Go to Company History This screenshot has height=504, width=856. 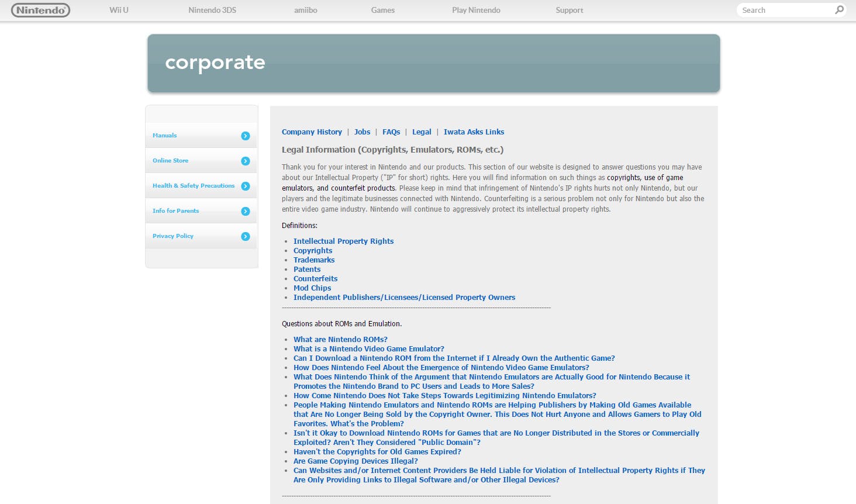312,132
